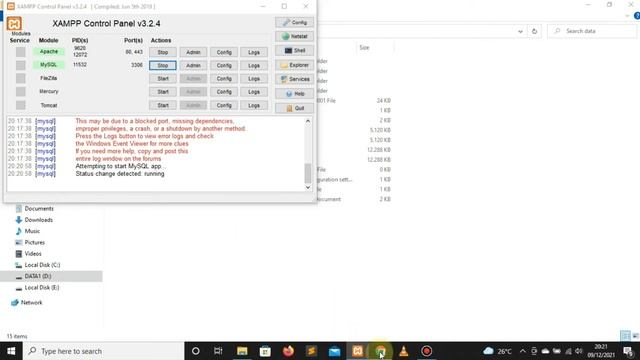Open Tomcat Config menu
Viewport: 640px width, 360px height.
point(224,105)
